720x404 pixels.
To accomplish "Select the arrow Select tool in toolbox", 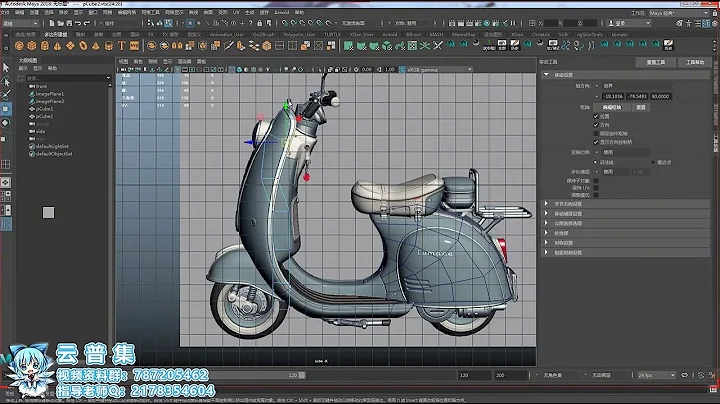I will [6, 67].
